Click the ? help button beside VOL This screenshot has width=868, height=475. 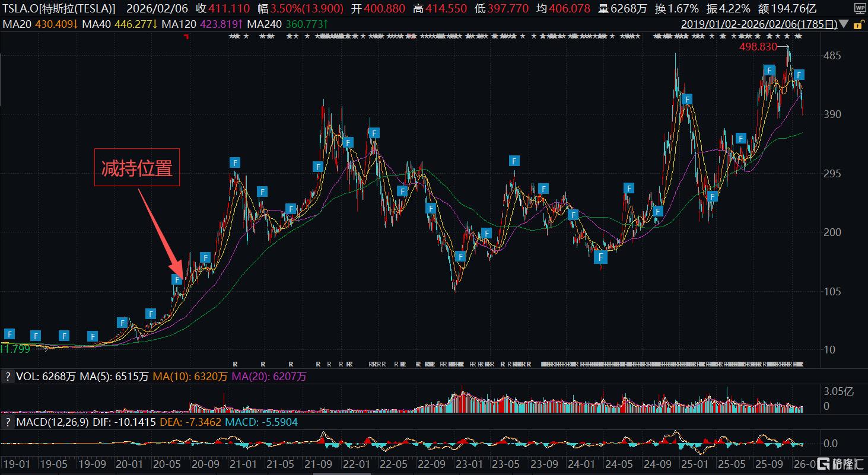click(x=8, y=376)
